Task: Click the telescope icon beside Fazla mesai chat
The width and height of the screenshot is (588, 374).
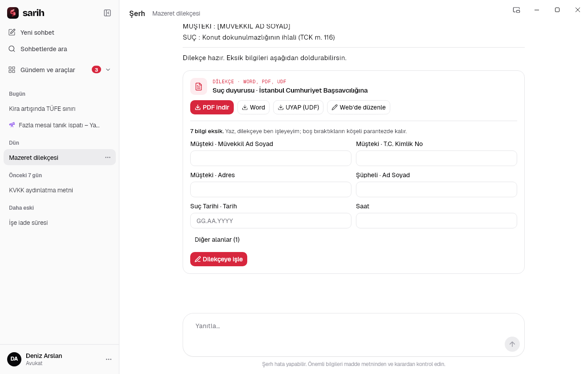Action: 12,125
